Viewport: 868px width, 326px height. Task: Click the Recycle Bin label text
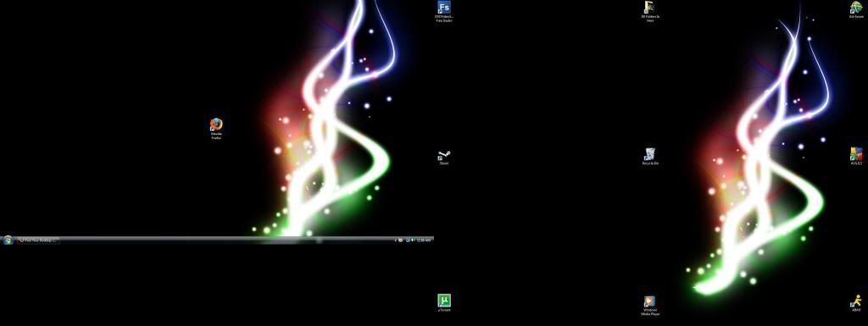click(650, 164)
